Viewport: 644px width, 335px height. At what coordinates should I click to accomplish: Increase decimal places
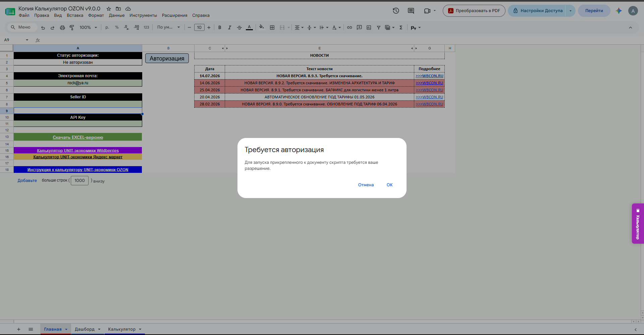point(137,28)
